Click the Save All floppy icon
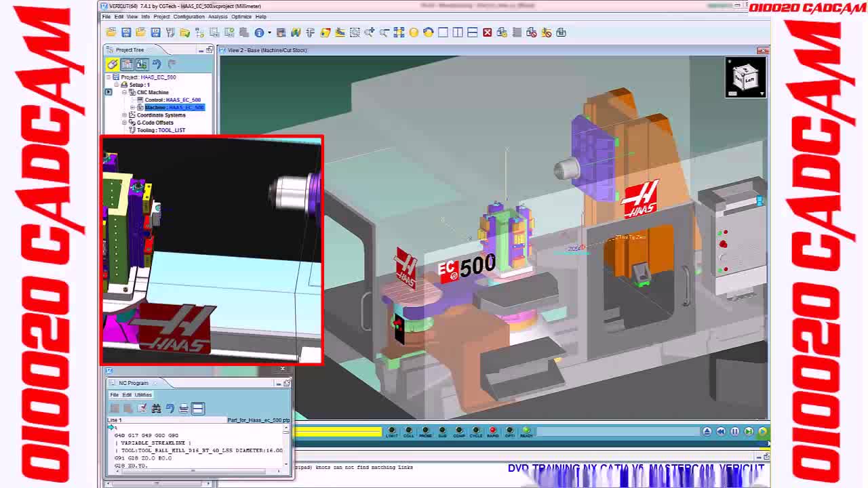 pyautogui.click(x=155, y=33)
